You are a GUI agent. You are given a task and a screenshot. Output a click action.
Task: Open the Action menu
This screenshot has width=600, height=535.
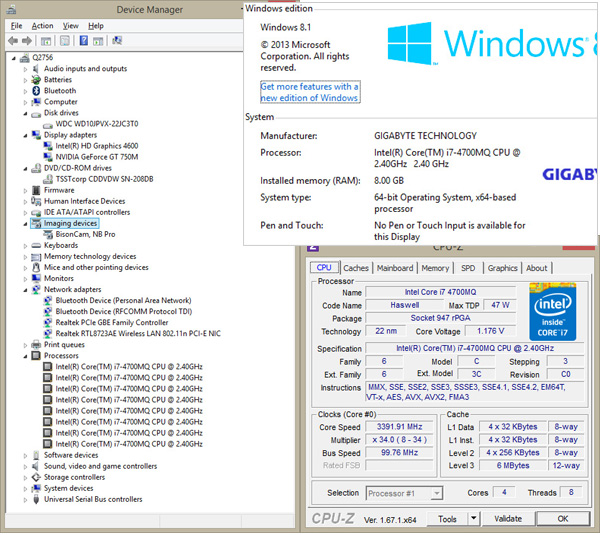[42, 26]
